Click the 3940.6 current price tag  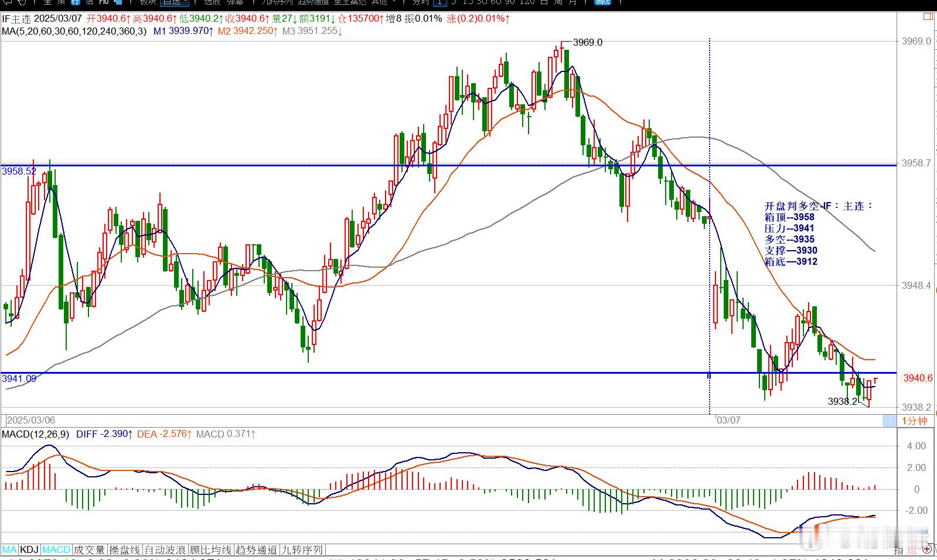coord(918,378)
